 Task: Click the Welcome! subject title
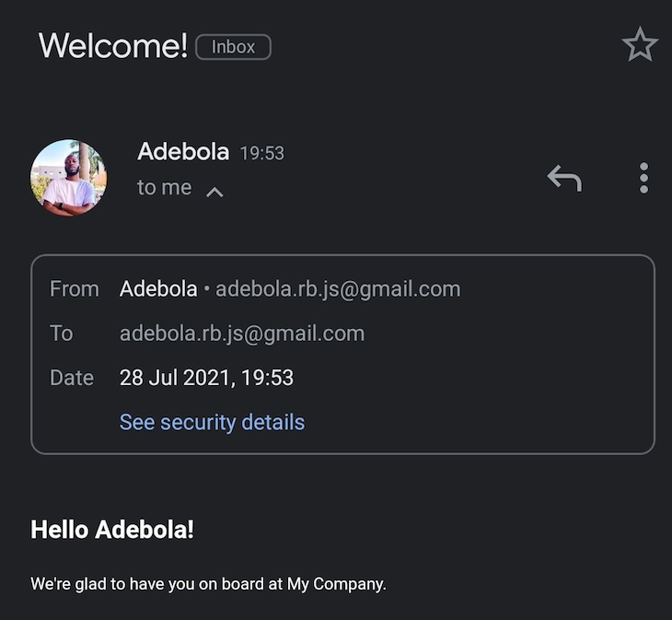[x=113, y=45]
